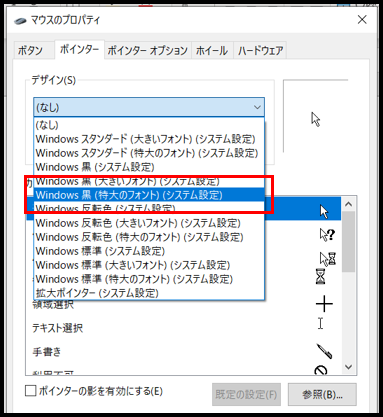
Task: Click the mouse icon in title bar
Action: (x=20, y=21)
